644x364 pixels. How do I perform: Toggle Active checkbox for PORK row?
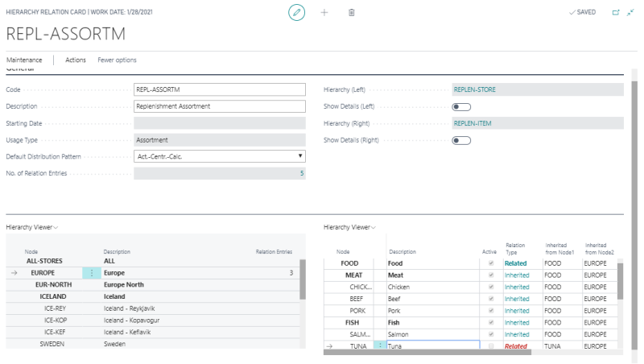click(491, 311)
